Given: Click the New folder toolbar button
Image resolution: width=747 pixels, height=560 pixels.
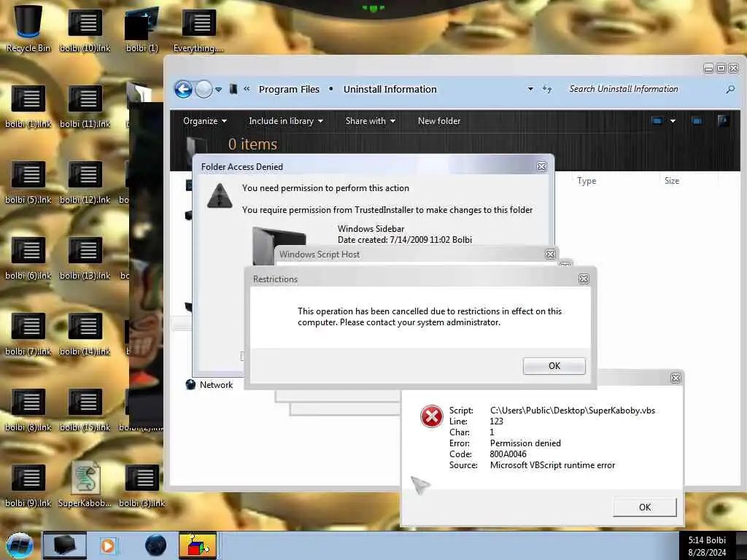Looking at the screenshot, I should (x=438, y=121).
